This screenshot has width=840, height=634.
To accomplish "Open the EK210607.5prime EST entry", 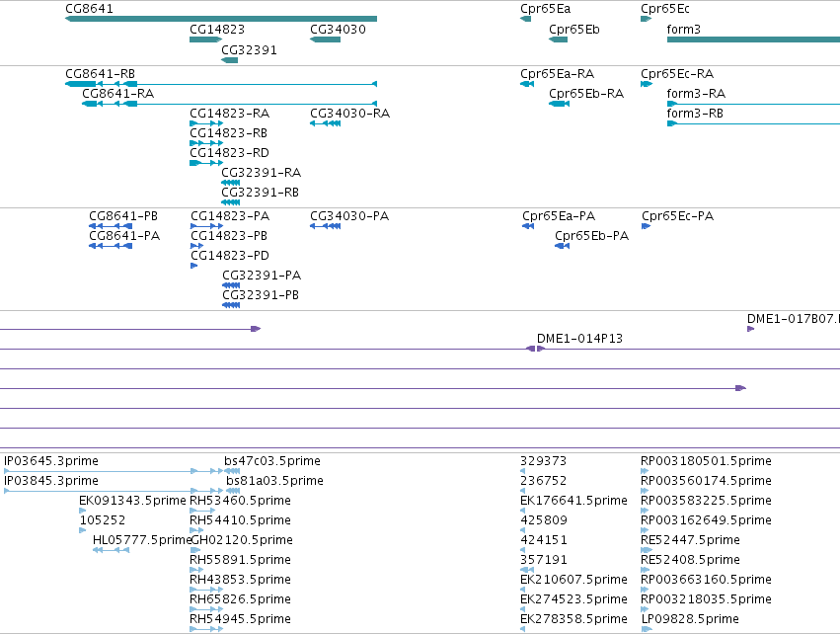I will pos(573,581).
